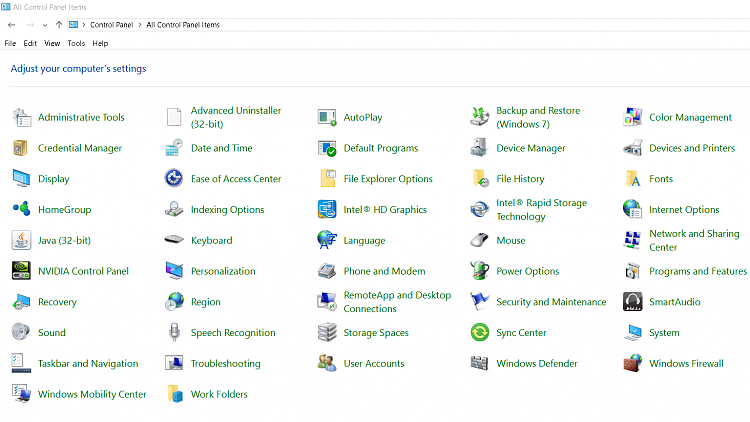Open the Display monitor icon

coord(21,178)
